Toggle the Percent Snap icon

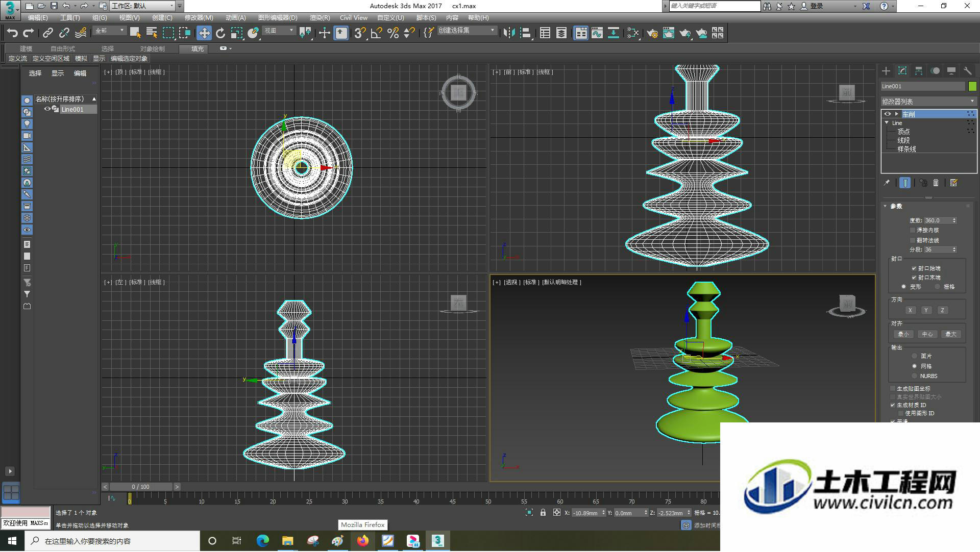tap(393, 33)
